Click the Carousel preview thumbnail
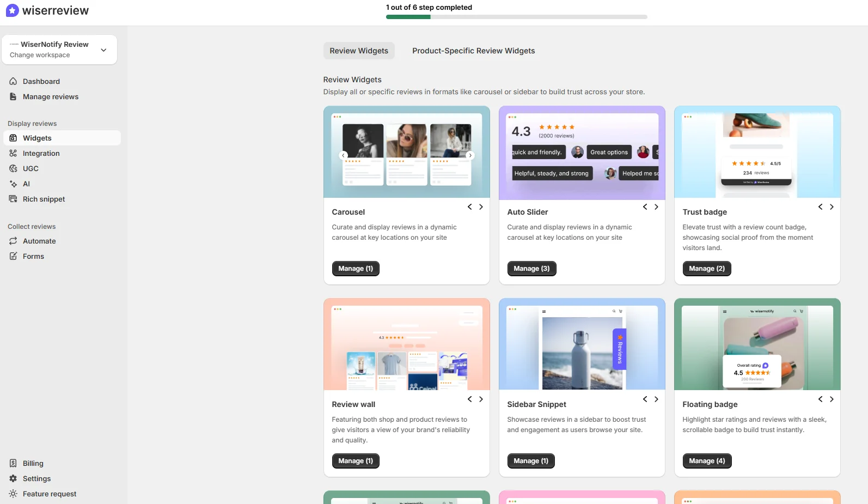 pyautogui.click(x=407, y=152)
